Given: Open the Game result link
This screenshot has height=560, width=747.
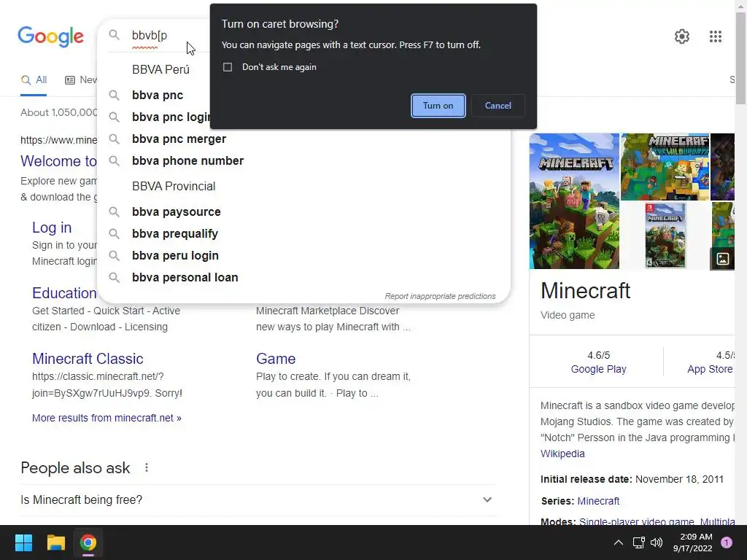Looking at the screenshot, I should pyautogui.click(x=275, y=359).
